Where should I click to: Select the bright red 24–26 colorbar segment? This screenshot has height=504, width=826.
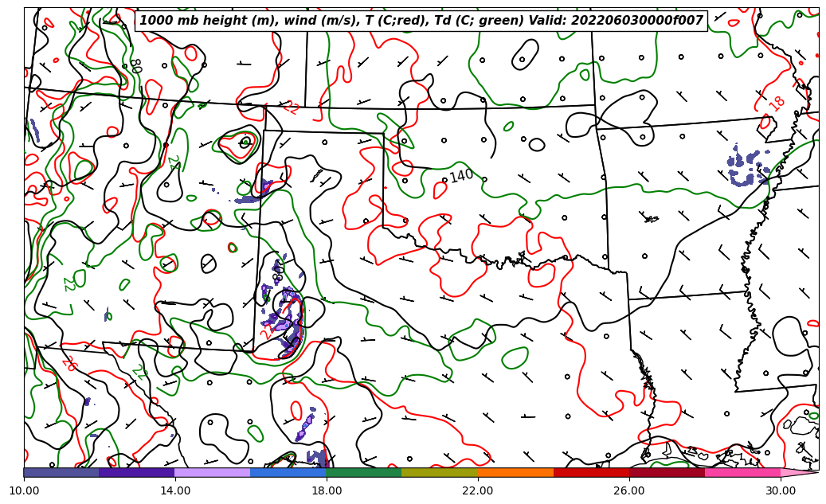pos(590,472)
